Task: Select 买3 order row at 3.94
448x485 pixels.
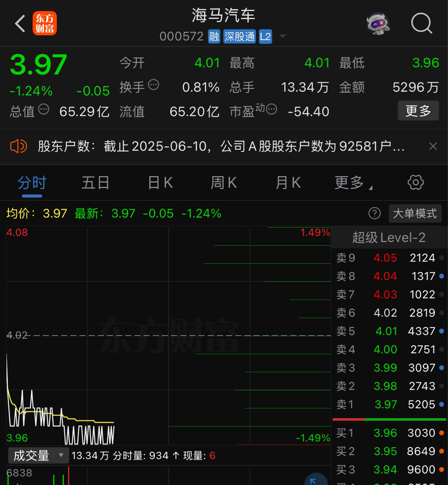Action: [x=390, y=469]
